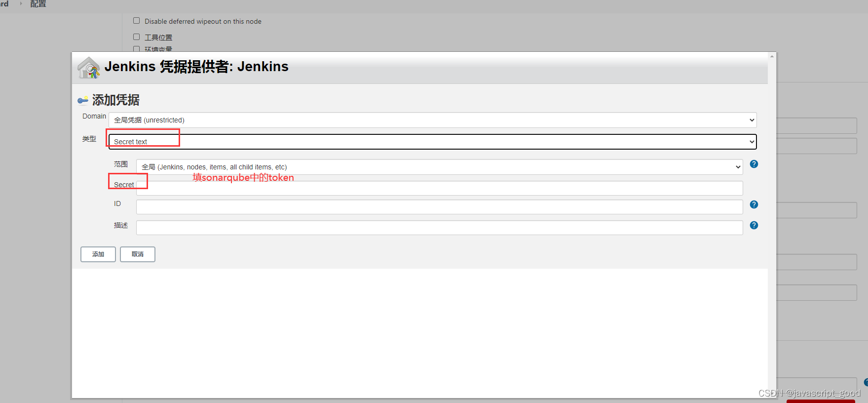This screenshot has height=403, width=868.
Task: Click the 配置 breadcrumb item
Action: (38, 4)
